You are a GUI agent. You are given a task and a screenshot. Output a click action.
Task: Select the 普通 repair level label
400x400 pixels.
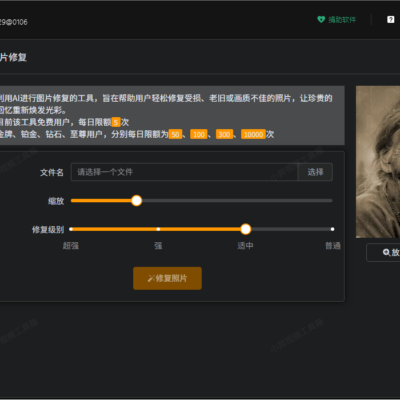(333, 246)
